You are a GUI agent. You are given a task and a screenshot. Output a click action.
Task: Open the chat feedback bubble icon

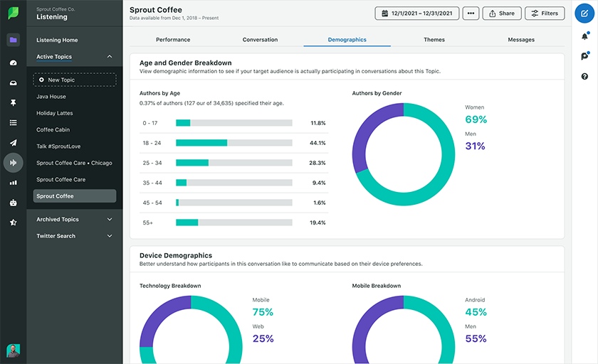(x=584, y=56)
